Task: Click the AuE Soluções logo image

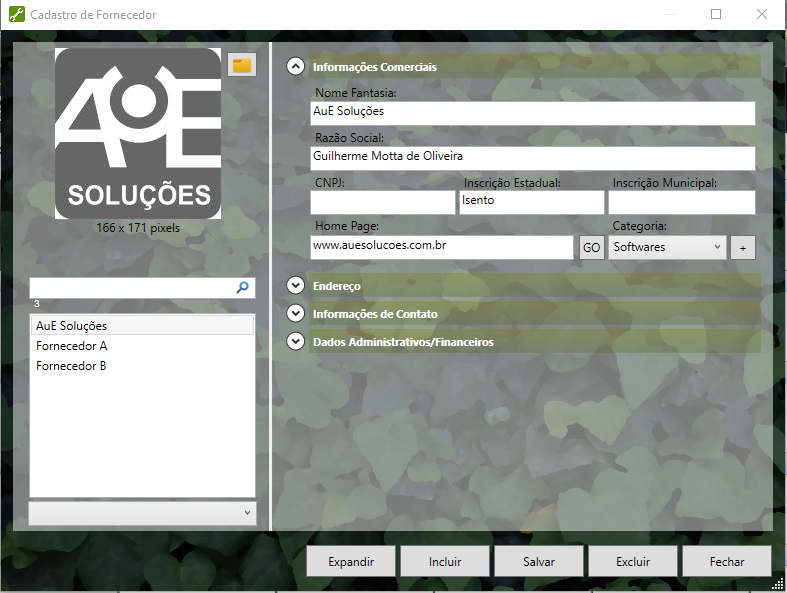Action: (x=138, y=133)
